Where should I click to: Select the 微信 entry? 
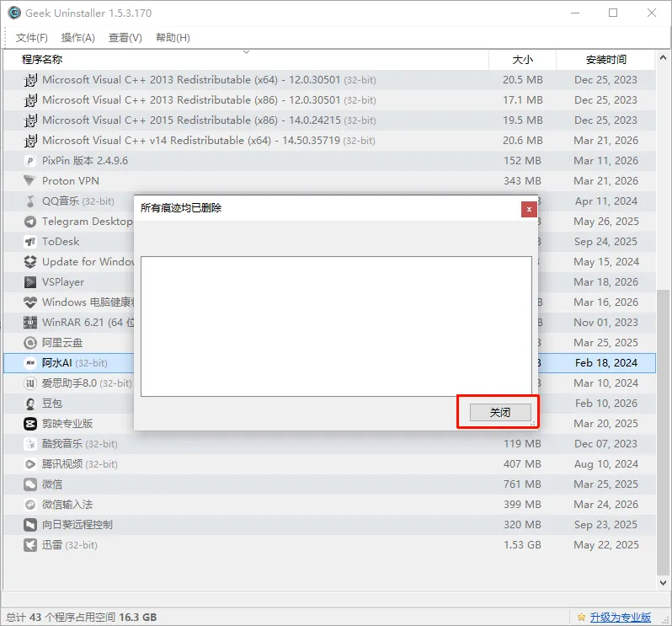click(x=329, y=484)
